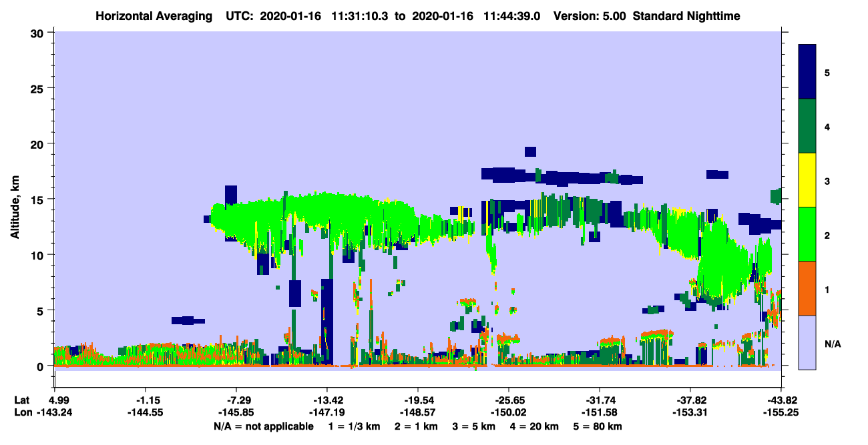This screenshot has height=445, width=868.
Task: Click the yellow level 3 color swatch
Action: coord(807,180)
